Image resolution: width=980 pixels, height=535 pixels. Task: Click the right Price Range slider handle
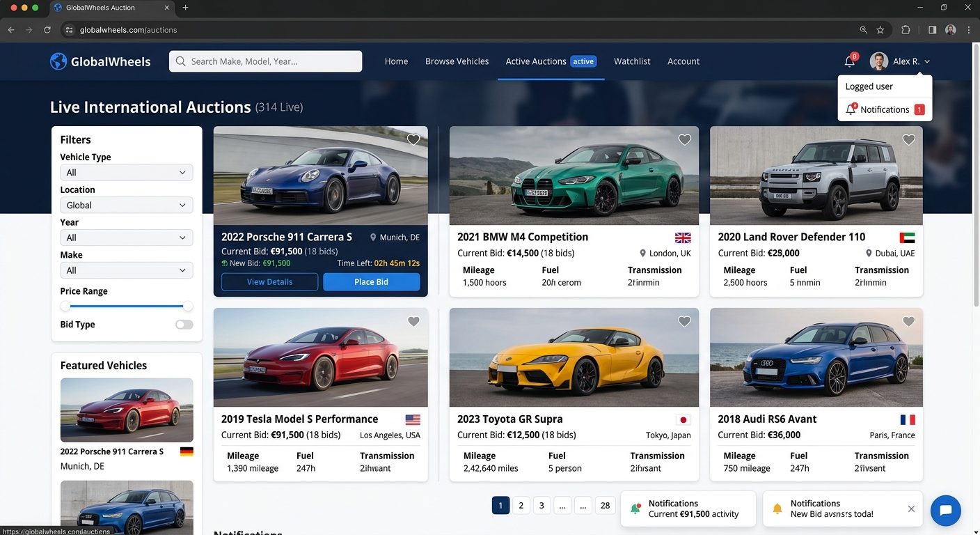point(188,307)
